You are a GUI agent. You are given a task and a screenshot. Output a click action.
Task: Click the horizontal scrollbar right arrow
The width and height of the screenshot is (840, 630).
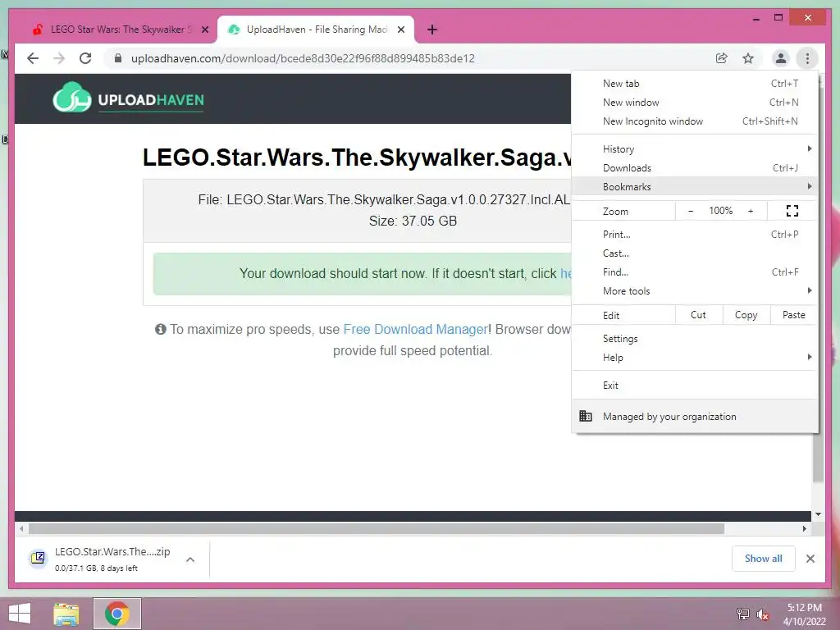pyautogui.click(x=804, y=529)
